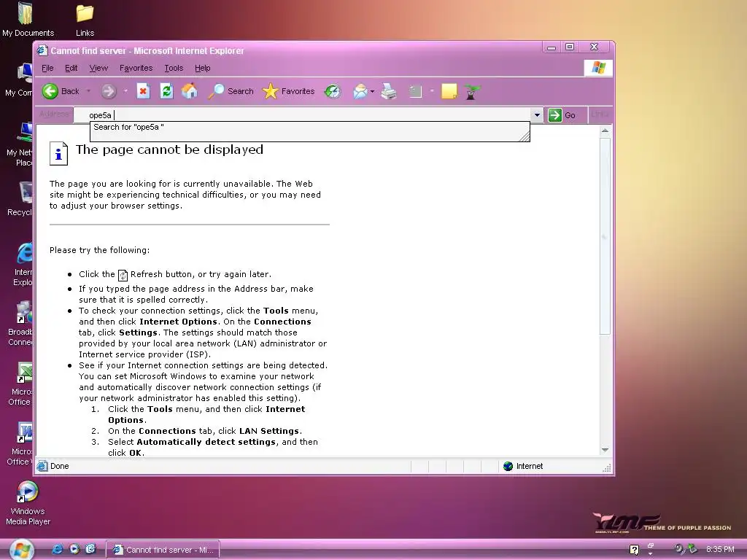Go to the Home page icon

(190, 91)
